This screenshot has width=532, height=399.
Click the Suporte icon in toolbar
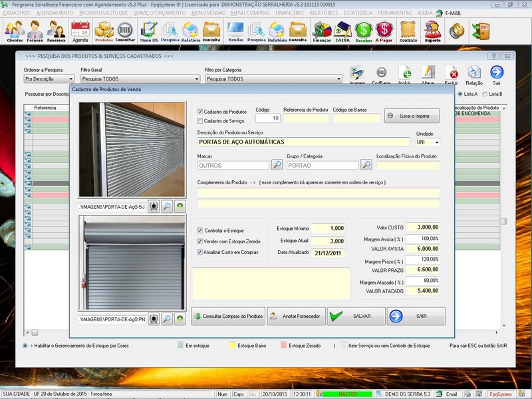(x=432, y=31)
